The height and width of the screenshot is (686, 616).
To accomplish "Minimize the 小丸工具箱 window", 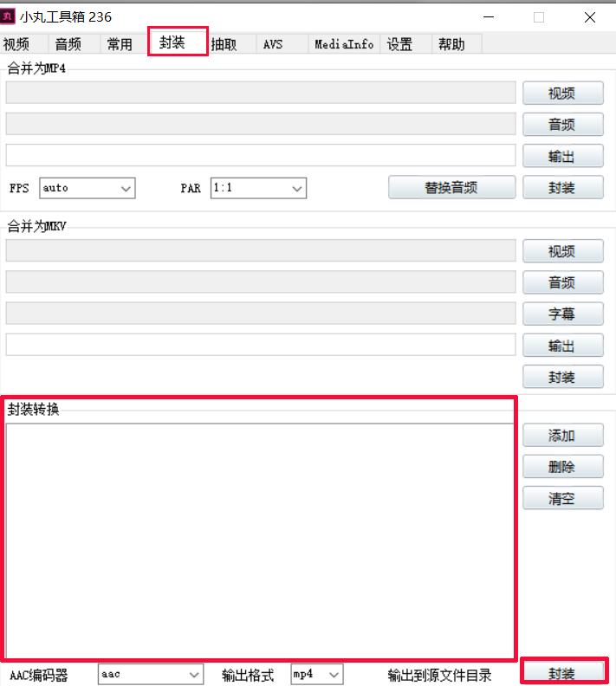I will pyautogui.click(x=489, y=17).
